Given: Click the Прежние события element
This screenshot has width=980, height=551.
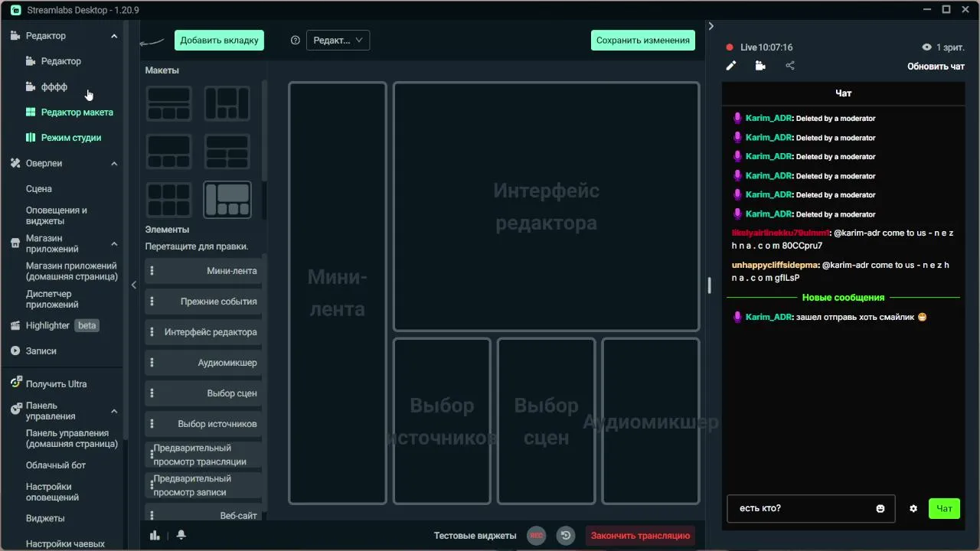Looking at the screenshot, I should click(x=204, y=302).
